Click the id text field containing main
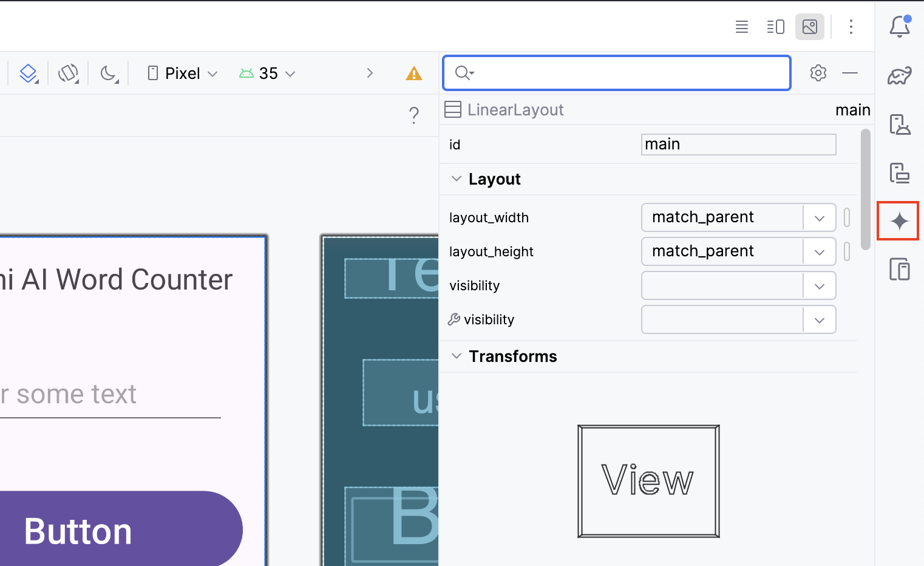This screenshot has width=924, height=566. (x=738, y=145)
